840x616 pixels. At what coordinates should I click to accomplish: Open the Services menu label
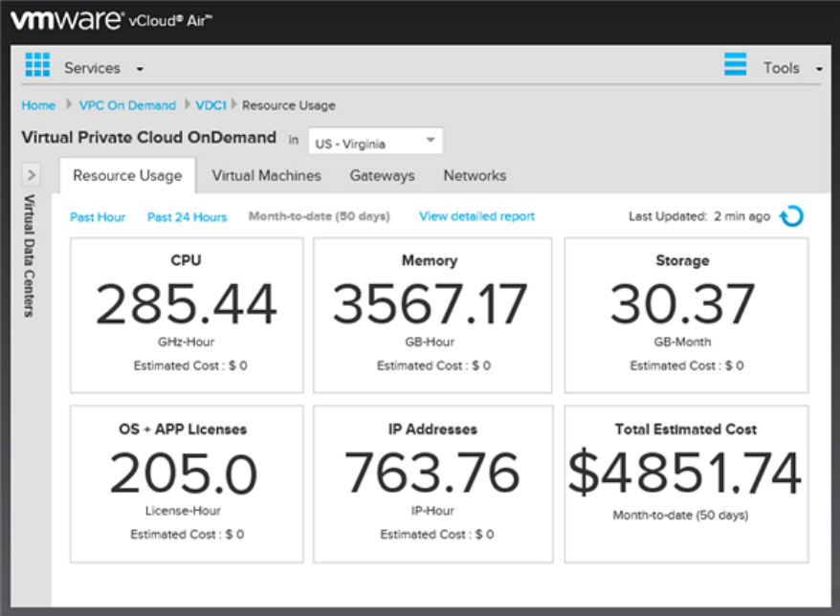(92, 68)
